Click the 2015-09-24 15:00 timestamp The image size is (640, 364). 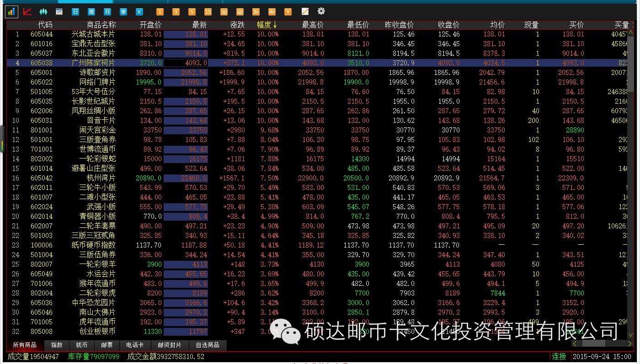[x=602, y=356]
